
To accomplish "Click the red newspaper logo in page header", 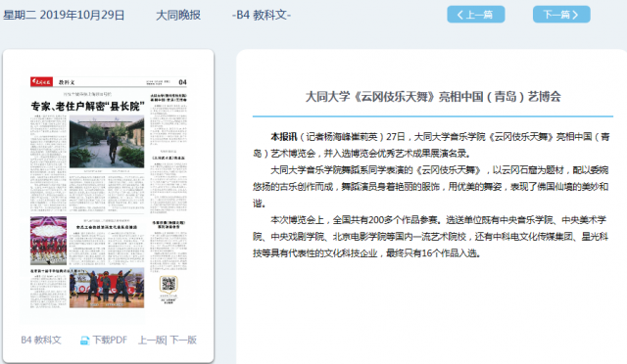I will [x=41, y=82].
